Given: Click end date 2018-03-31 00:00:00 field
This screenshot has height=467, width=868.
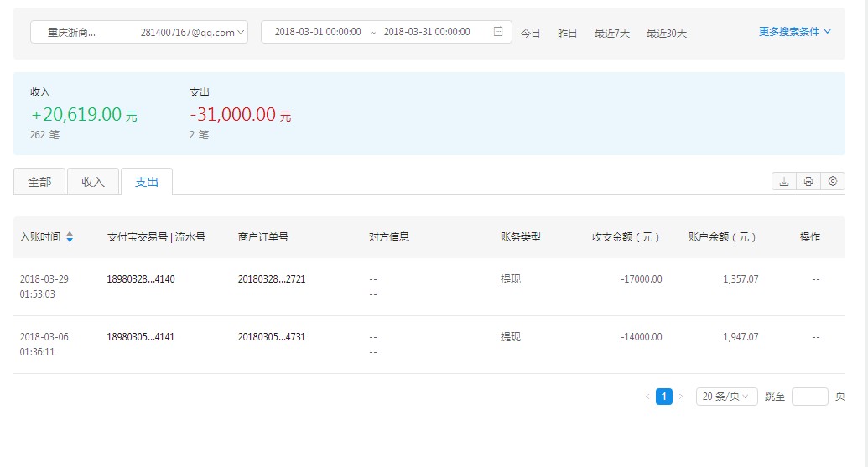Looking at the screenshot, I should [x=427, y=32].
